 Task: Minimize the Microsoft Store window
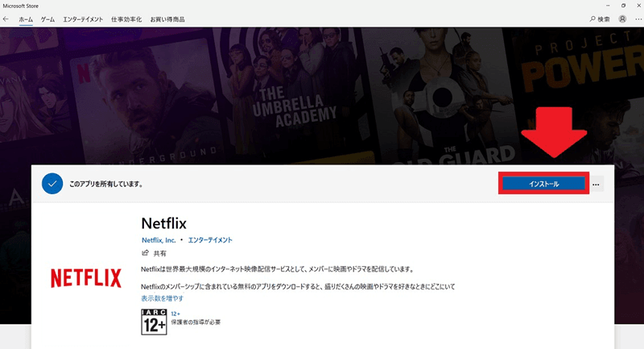(x=608, y=6)
